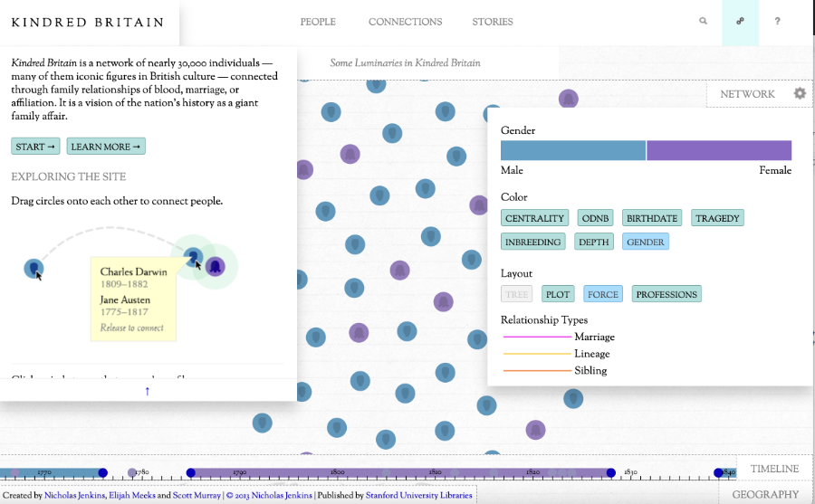The width and height of the screenshot is (815, 504).
Task: Collapse intro panel with up arrow
Action: click(148, 391)
